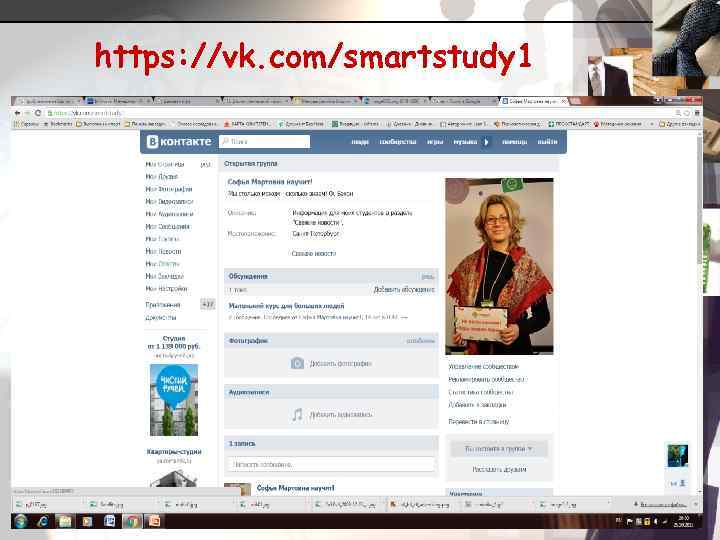Click the 'Написать сообщение' wall input
The width and height of the screenshot is (720, 540).
[330, 464]
